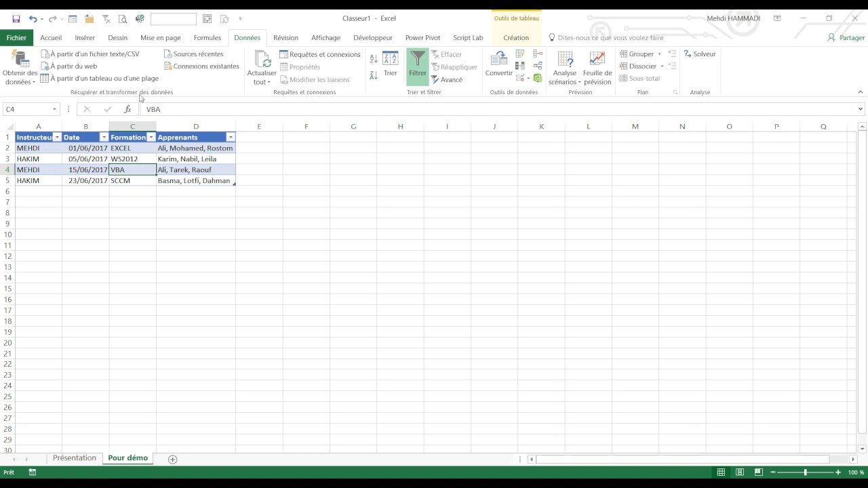This screenshot has height=488, width=868.
Task: Expand the formula bar
Action: (861, 109)
